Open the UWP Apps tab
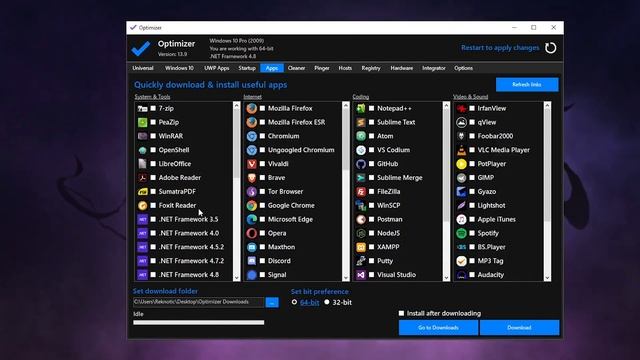The image size is (640, 360). (x=217, y=68)
